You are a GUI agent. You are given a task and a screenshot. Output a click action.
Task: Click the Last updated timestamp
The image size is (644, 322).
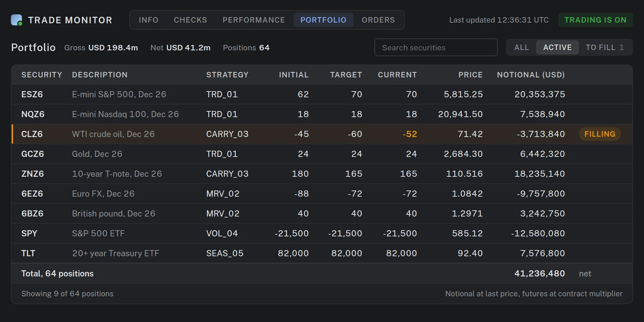point(499,20)
